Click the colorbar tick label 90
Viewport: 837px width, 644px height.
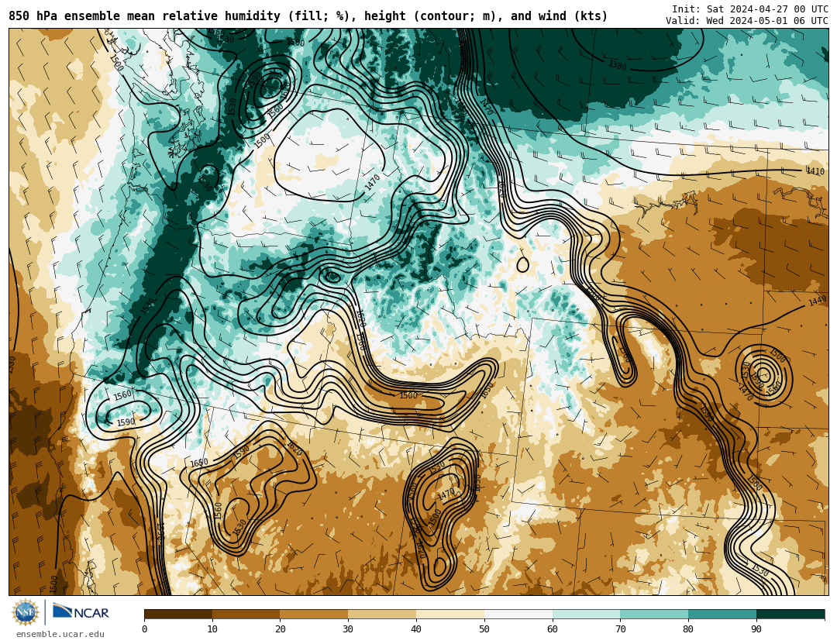point(756,629)
